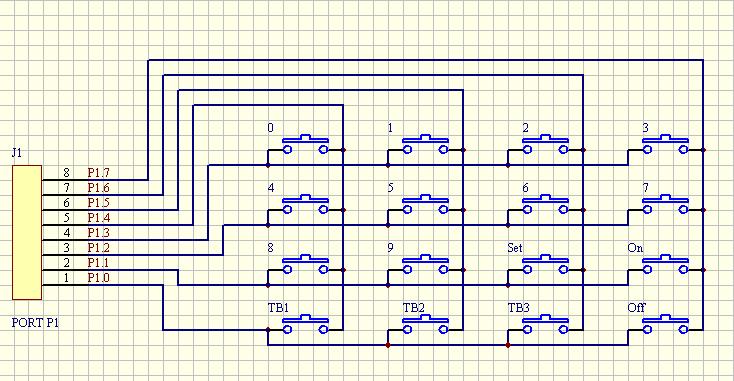This screenshot has width=734, height=381.
Task: Select the TB1 push button symbol
Action: 305,324
